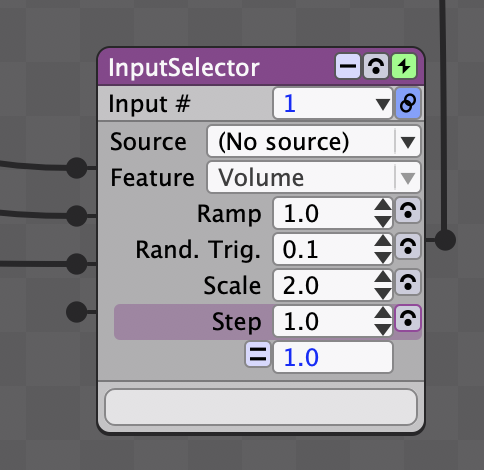Open the Source dropdown showing No source

point(314,141)
